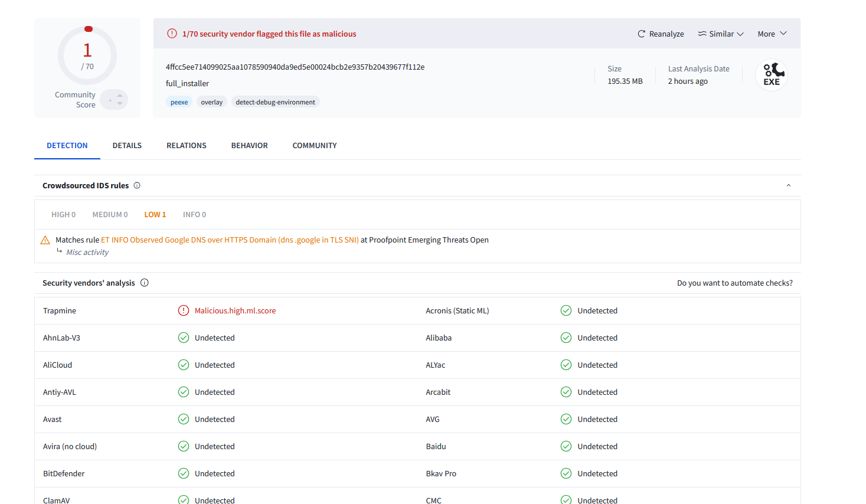Viewport: 866px width, 504px height.
Task: Expand the More menu
Action: coord(772,34)
